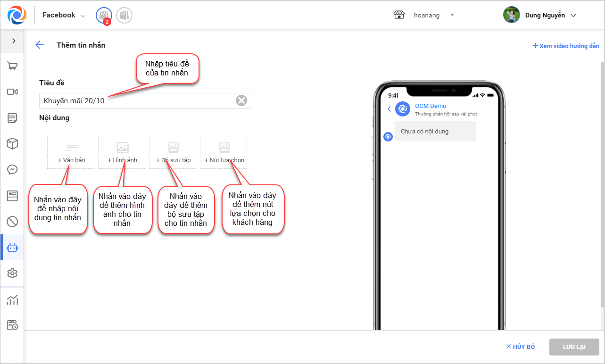
Task: Open the livestream video camera section
Action: tap(12, 92)
